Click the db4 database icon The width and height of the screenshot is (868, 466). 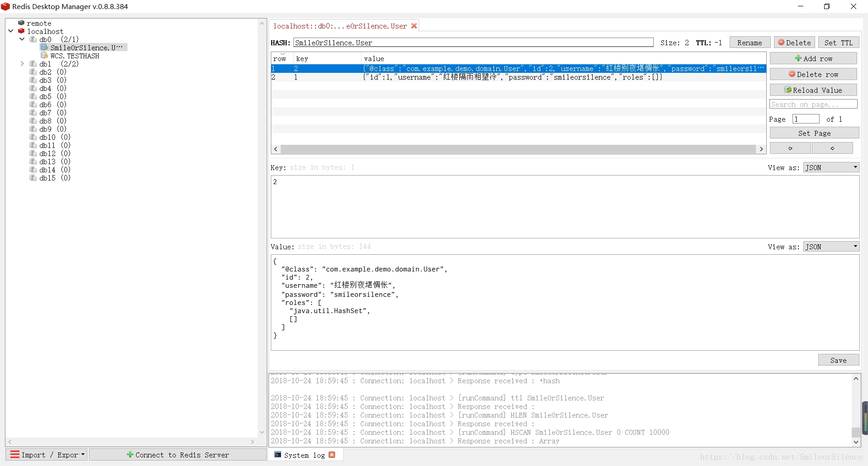33,88
